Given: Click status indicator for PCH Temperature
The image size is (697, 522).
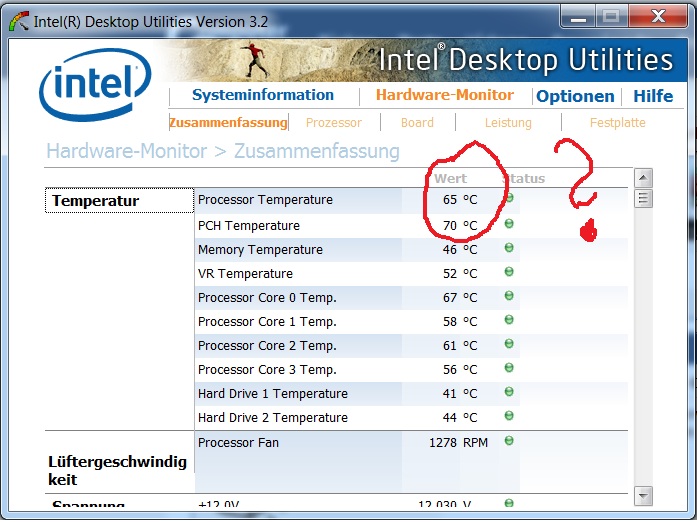Looking at the screenshot, I should (509, 224).
